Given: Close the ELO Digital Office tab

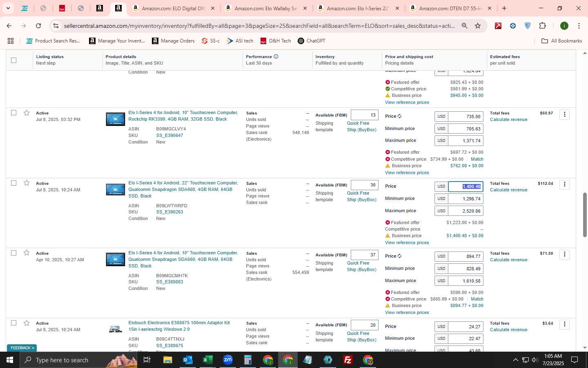Looking at the screenshot, I should pyautogui.click(x=213, y=8).
